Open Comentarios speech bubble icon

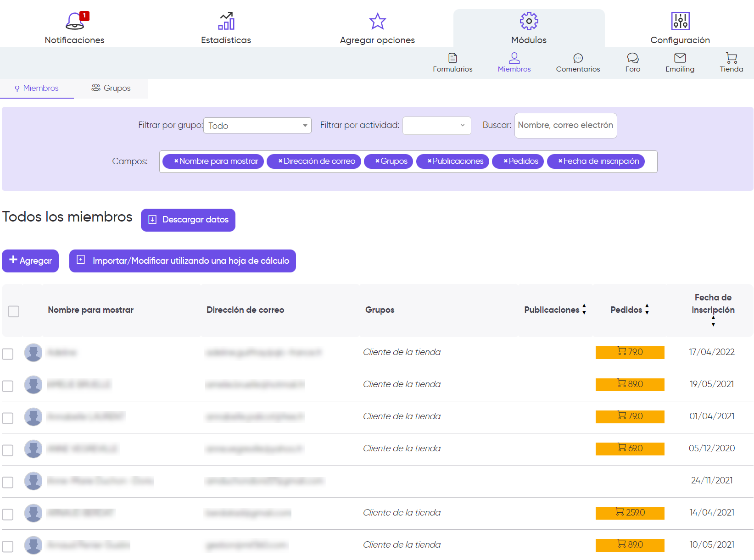[x=578, y=58]
